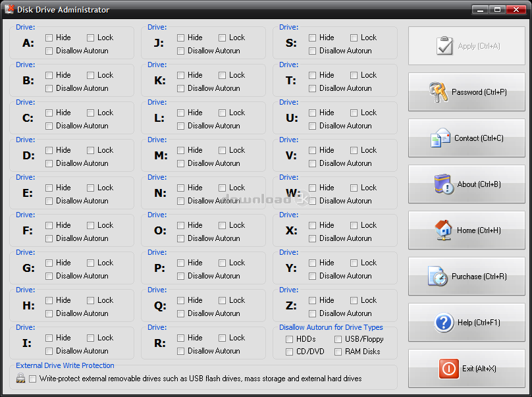Check Lock for drive F:
Viewport: 532px width, 397px height.
[x=91, y=225]
